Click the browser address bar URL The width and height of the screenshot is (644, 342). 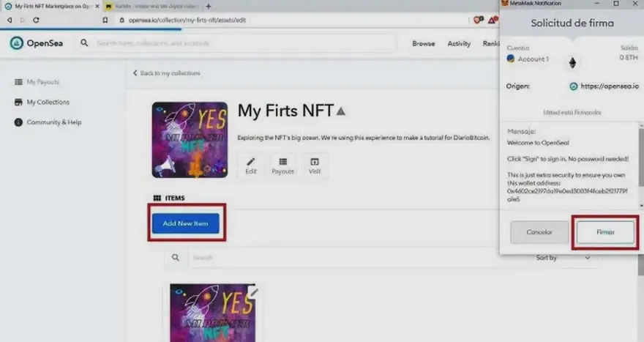click(x=187, y=20)
